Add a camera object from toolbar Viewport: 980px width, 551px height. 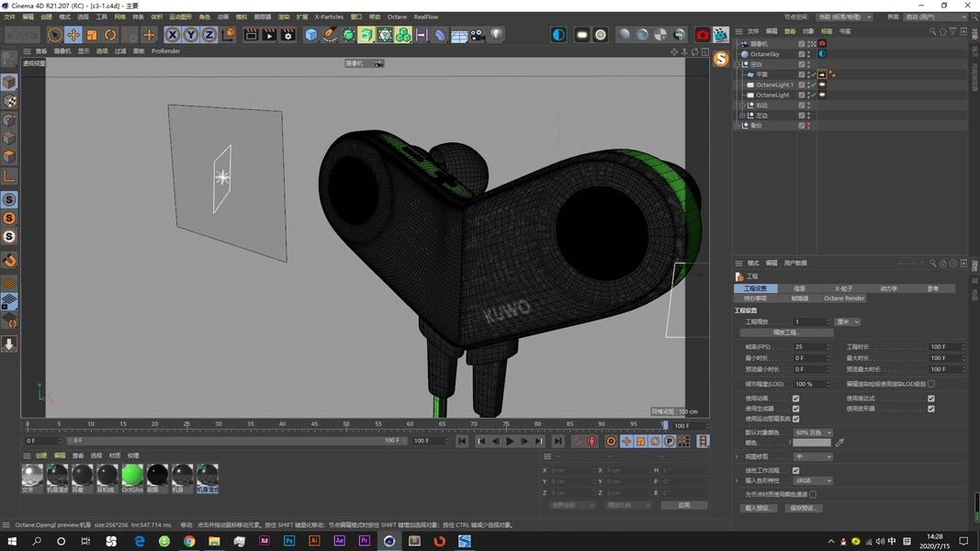coord(478,35)
